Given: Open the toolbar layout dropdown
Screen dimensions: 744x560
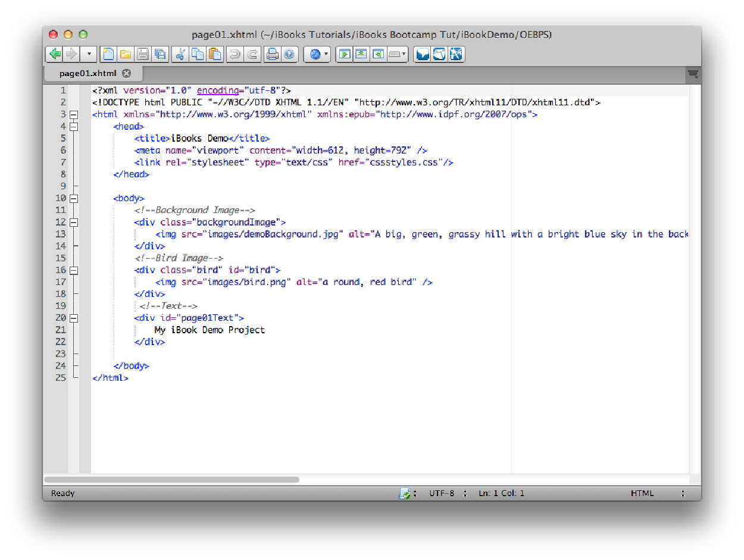Looking at the screenshot, I should (397, 54).
